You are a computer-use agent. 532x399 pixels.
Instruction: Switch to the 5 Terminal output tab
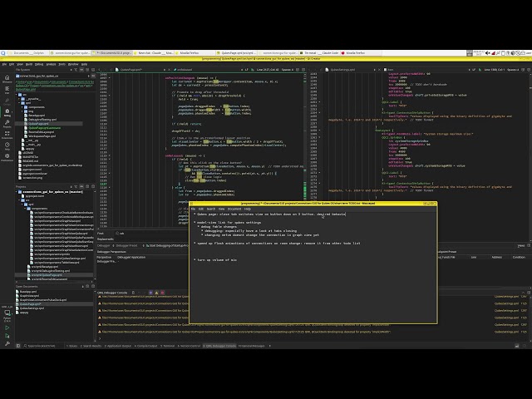pyautogui.click(x=168, y=346)
